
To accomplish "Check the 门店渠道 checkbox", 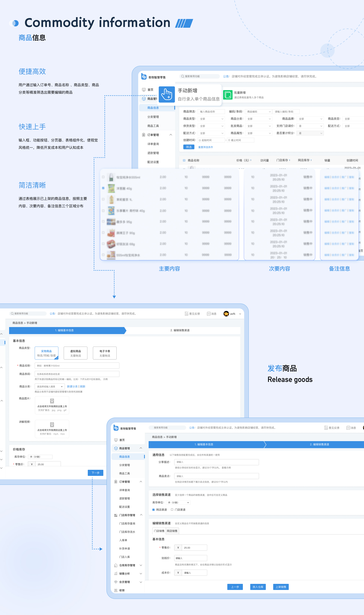I will pyautogui.click(x=172, y=509).
